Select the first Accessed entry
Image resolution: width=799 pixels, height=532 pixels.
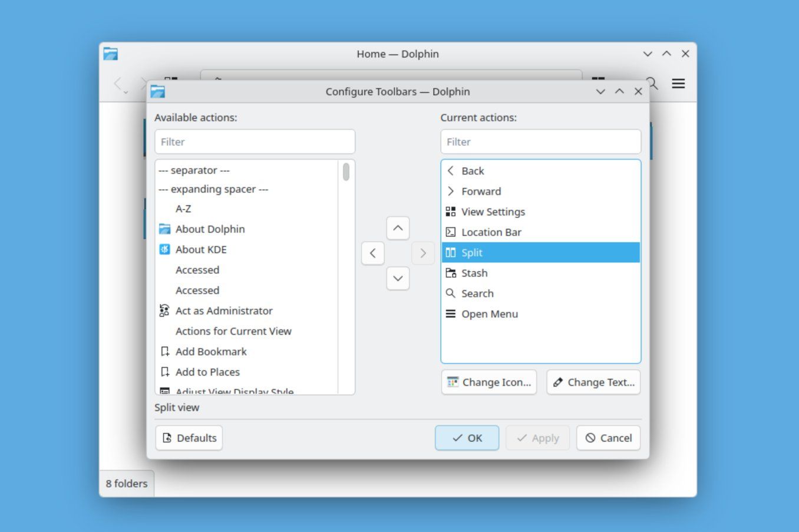[247, 270]
